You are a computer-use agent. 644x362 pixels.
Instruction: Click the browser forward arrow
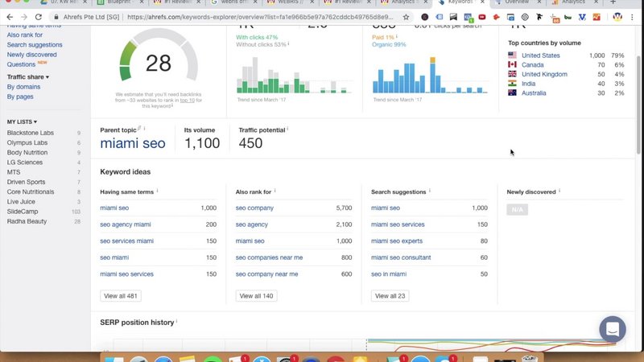click(24, 17)
